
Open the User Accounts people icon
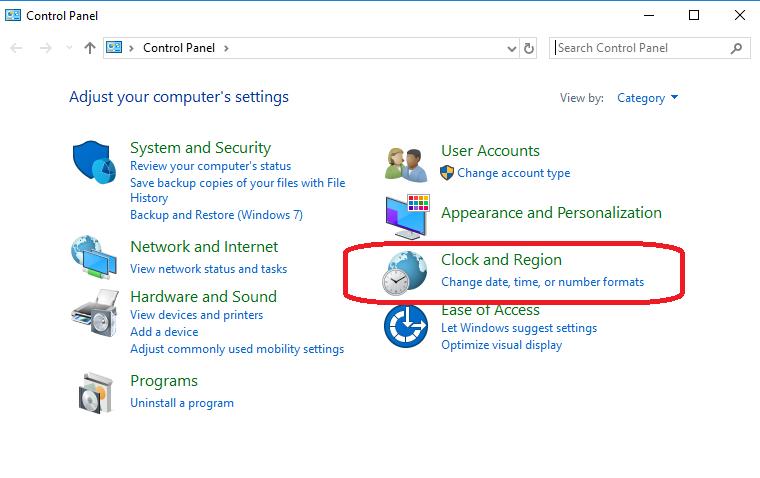coord(406,165)
